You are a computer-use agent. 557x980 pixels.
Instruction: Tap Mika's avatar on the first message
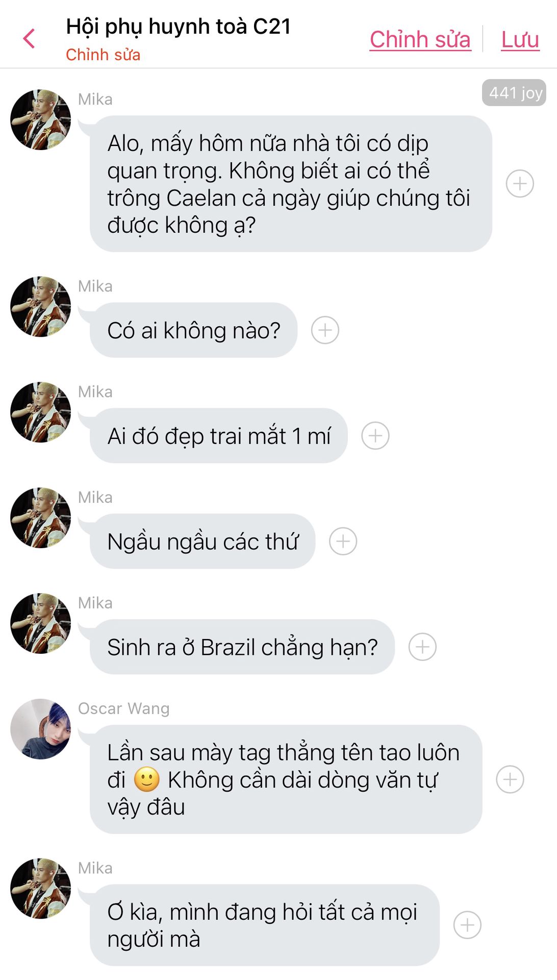[41, 120]
